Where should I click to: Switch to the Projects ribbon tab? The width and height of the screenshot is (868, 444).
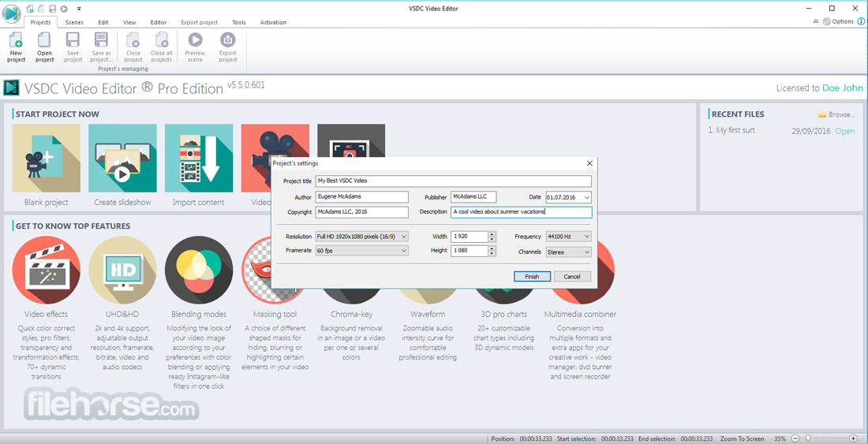[x=40, y=23]
